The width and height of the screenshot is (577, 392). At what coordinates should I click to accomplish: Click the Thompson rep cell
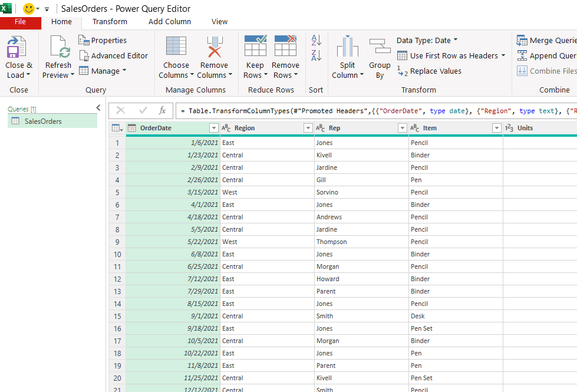click(x=361, y=242)
